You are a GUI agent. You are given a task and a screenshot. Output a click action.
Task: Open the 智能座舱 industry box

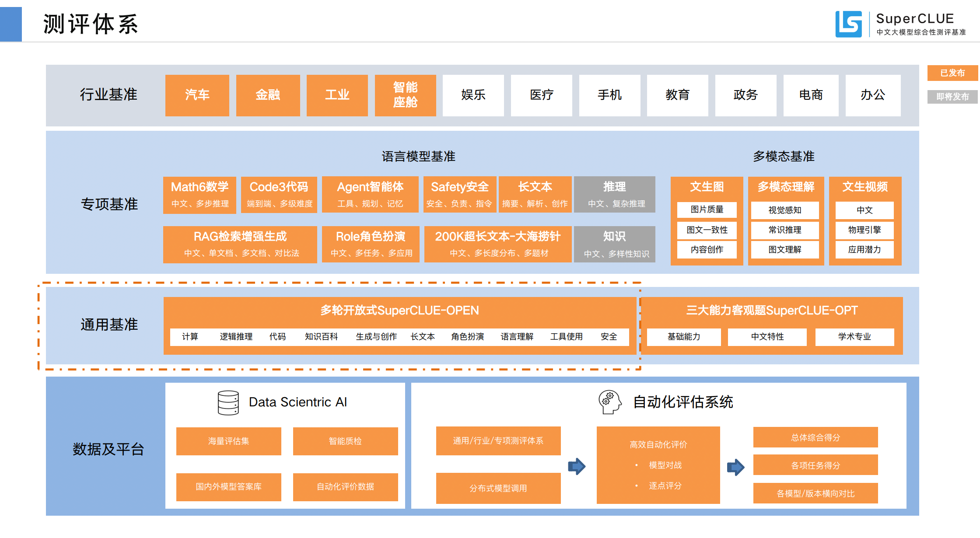(x=405, y=95)
